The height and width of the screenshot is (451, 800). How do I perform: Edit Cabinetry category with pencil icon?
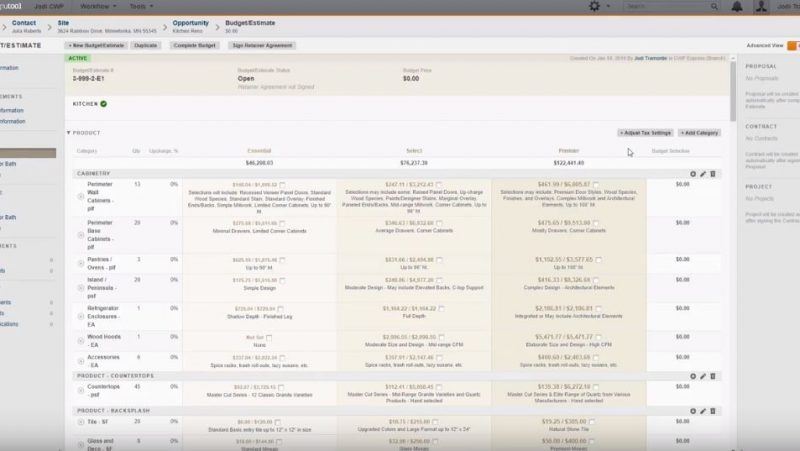[x=702, y=173]
